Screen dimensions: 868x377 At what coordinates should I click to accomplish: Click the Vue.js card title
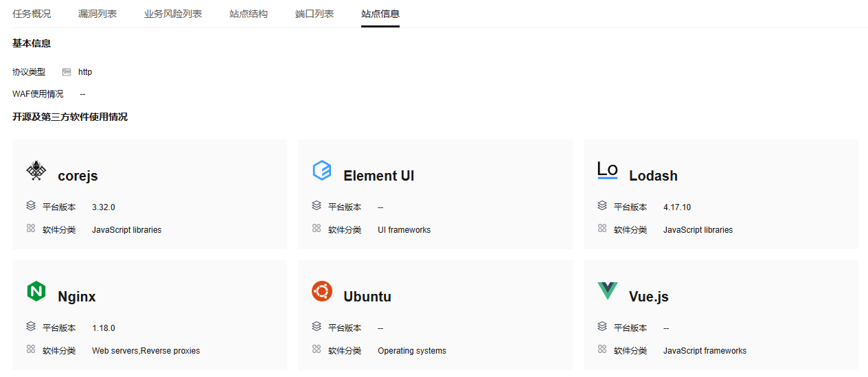649,297
